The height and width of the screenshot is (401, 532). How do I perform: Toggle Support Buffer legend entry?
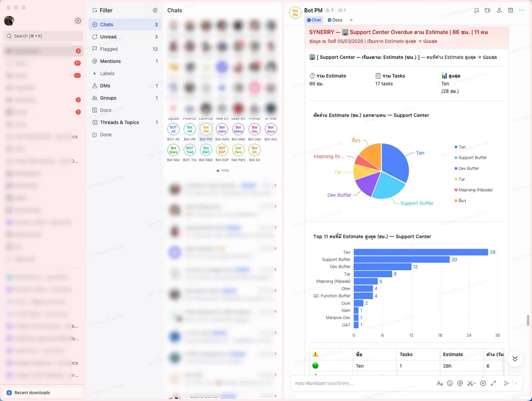pos(472,158)
